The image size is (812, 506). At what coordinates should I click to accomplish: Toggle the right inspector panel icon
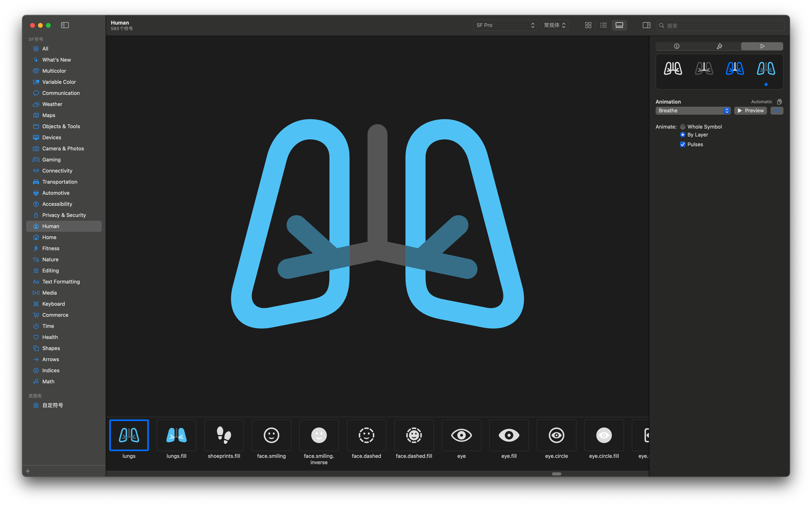click(646, 25)
